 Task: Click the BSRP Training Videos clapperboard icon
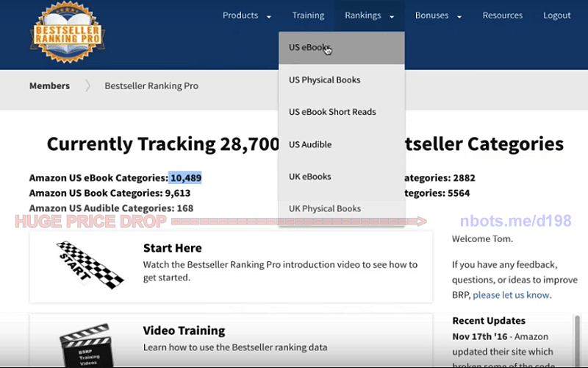[87, 345]
